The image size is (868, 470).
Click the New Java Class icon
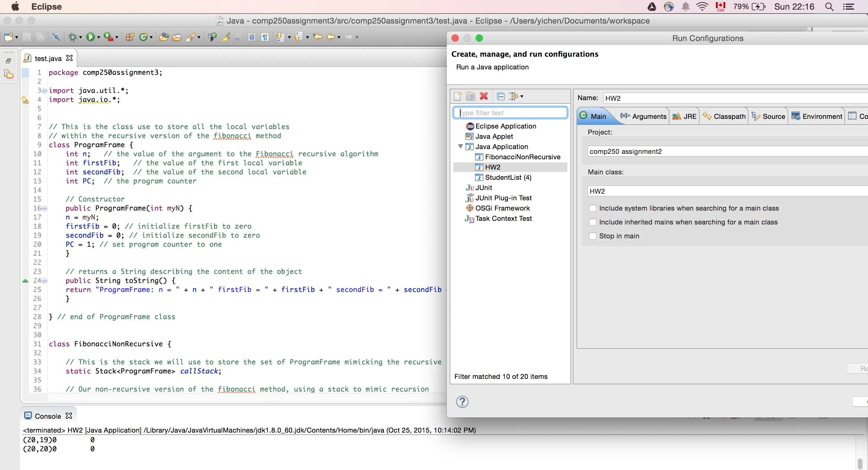pos(144,37)
